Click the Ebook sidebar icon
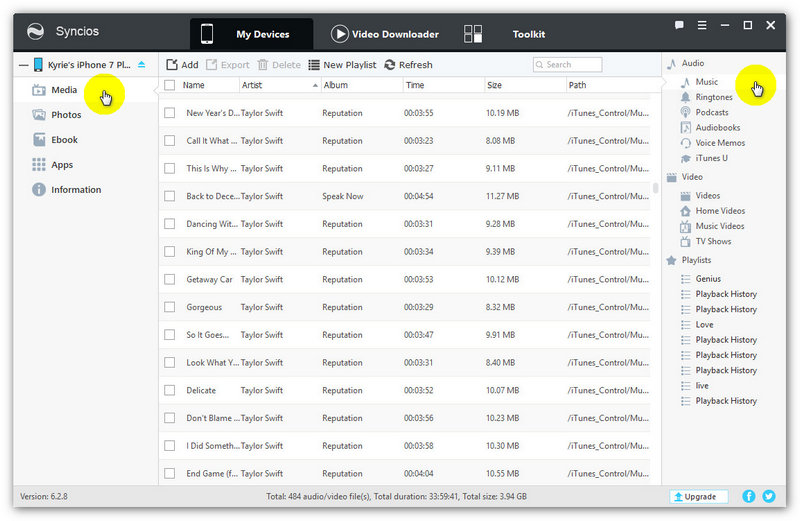 (x=39, y=140)
